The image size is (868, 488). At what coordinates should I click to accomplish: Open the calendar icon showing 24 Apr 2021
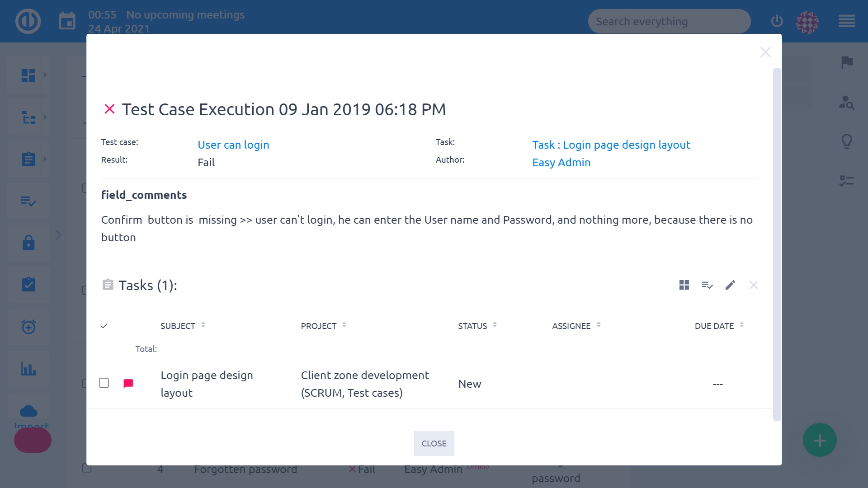(x=67, y=21)
